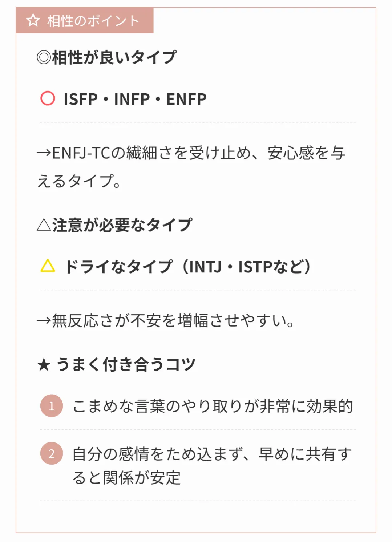Click the star icon beside 相性のポイント
The width and height of the screenshot is (392, 542).
click(x=33, y=20)
